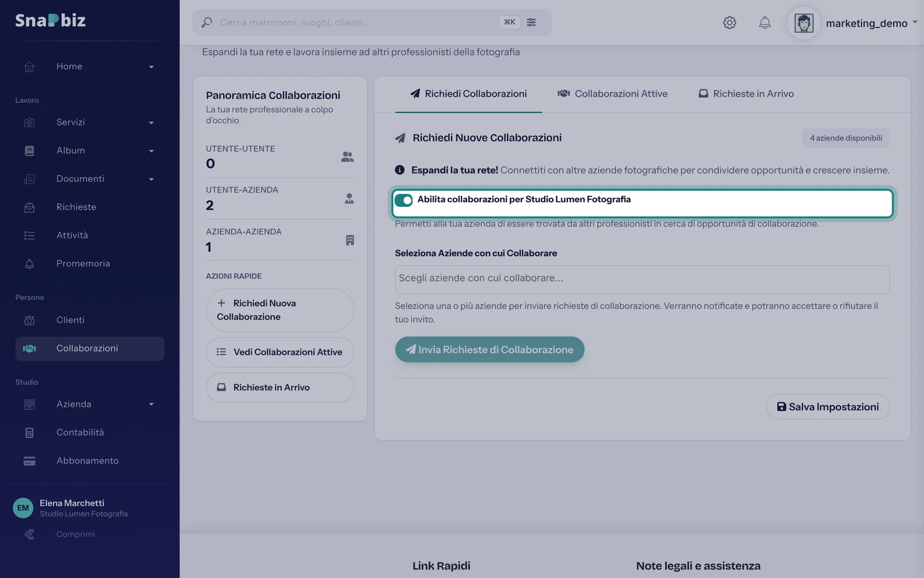
Task: Open Clienti in the sidebar
Action: 90,320
